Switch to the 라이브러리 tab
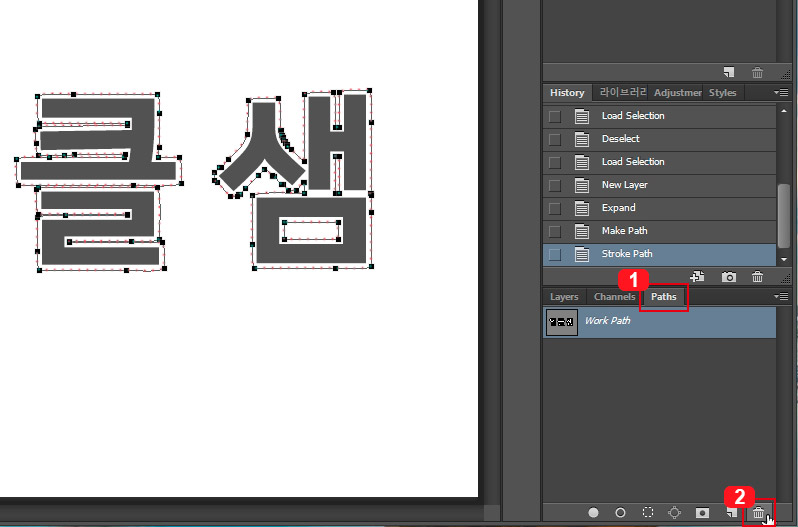This screenshot has height=527, width=798. click(x=623, y=92)
